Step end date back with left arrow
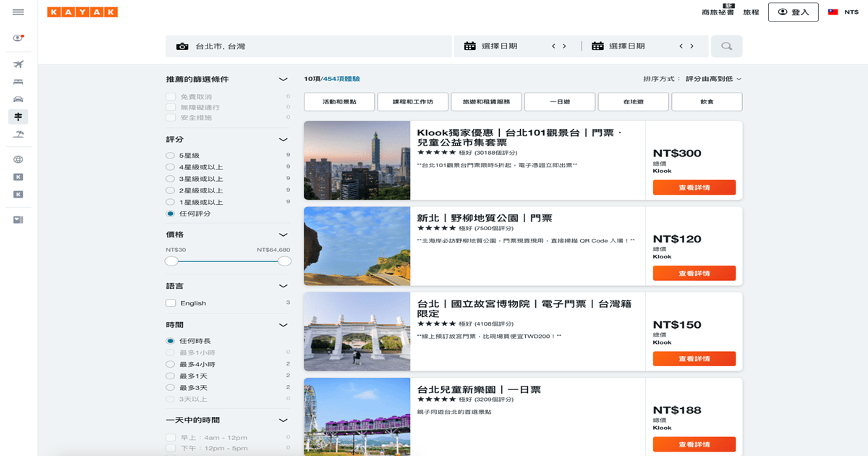This screenshot has width=868, height=456. 681,46
